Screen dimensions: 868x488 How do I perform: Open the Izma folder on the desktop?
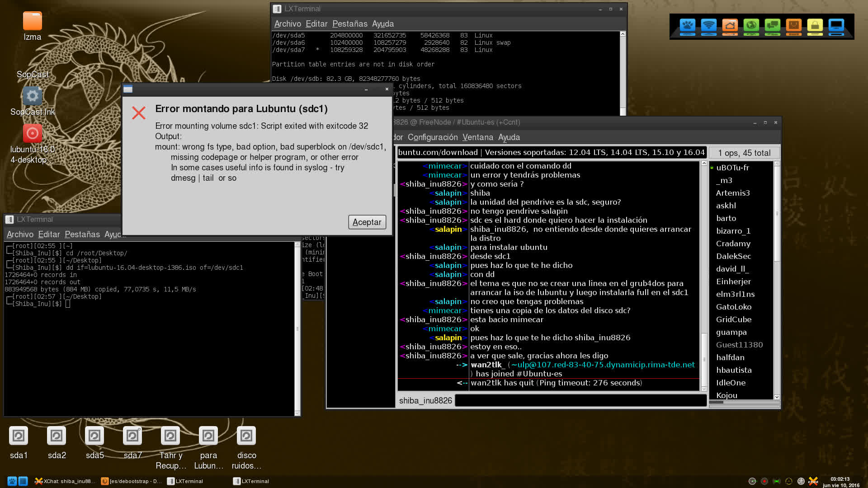(32, 21)
